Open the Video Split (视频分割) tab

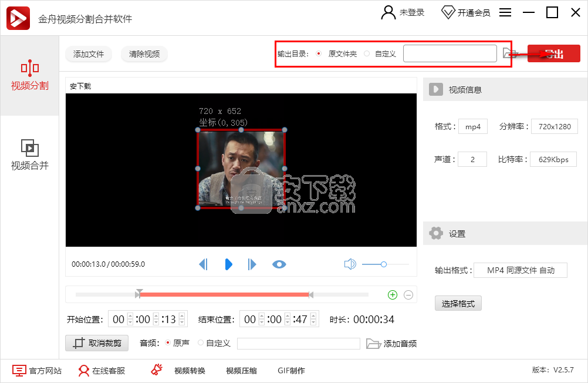click(29, 75)
